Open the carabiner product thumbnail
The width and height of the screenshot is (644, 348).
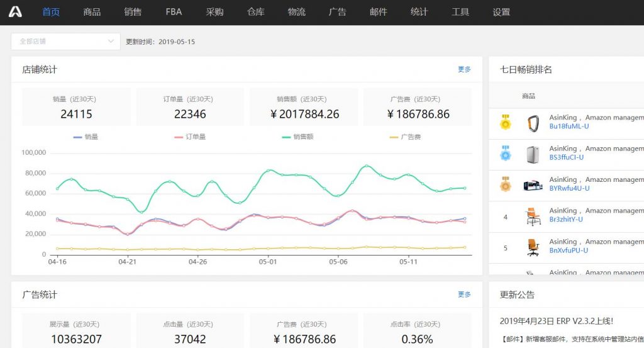click(533, 122)
